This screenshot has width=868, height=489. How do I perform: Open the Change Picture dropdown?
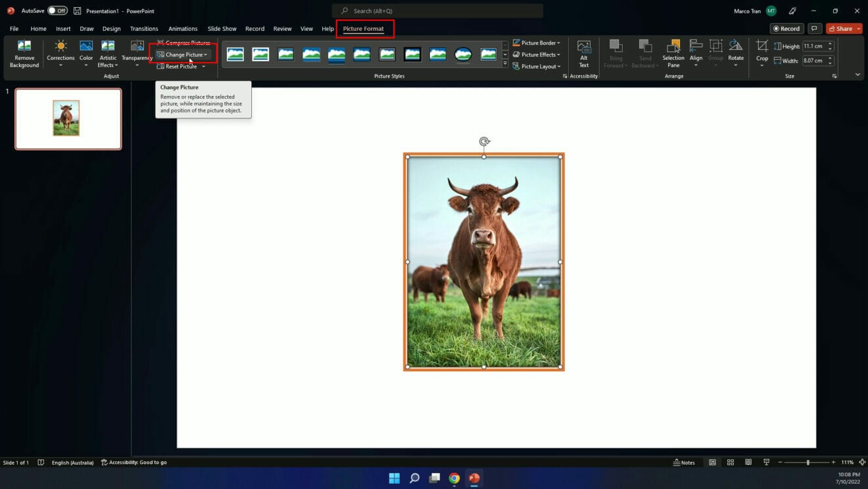point(182,54)
